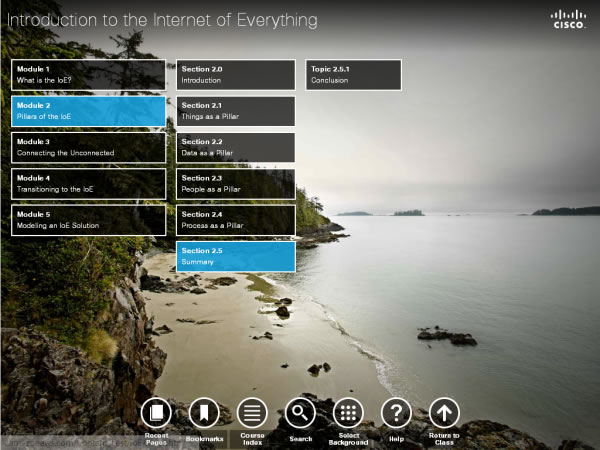Click the Help question mark icon
This screenshot has width=600, height=450.
[396, 412]
